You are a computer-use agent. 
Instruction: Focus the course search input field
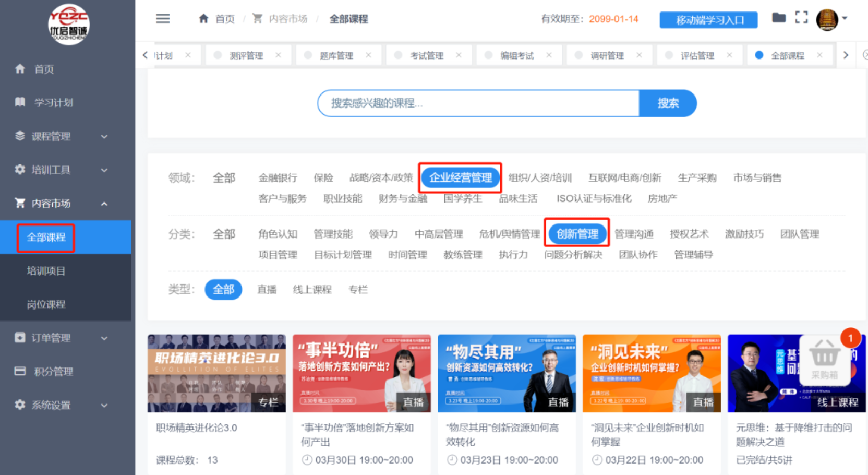[x=478, y=103]
